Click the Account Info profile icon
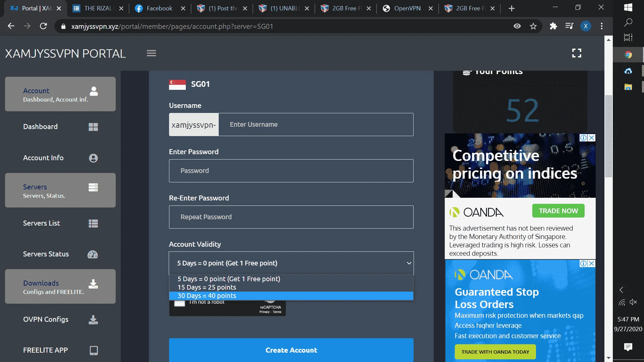The height and width of the screenshot is (362, 644). (93, 158)
